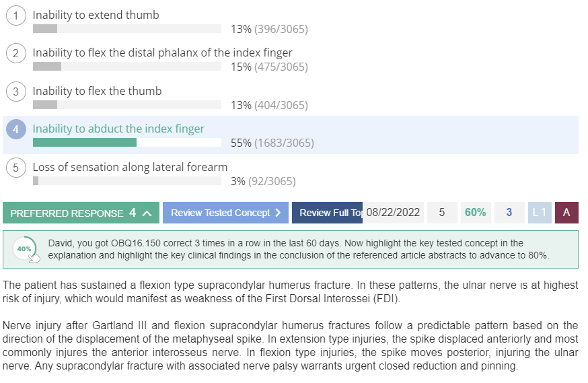Image resolution: width=588 pixels, height=383 pixels.
Task: Click the green 60% score badge
Action: (476, 213)
